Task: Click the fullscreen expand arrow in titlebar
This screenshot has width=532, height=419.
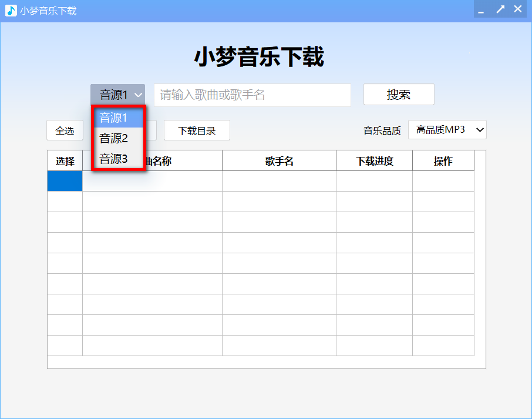Action: click(x=500, y=9)
